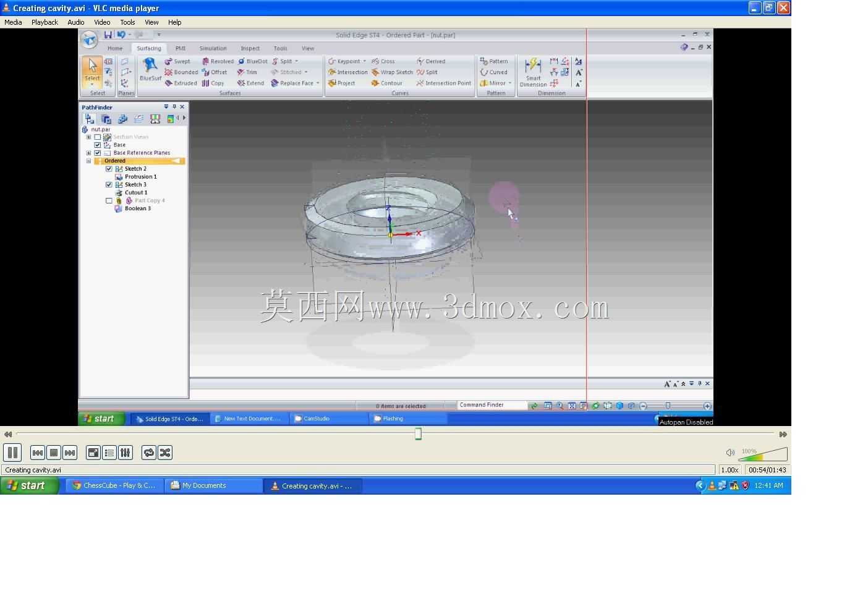Screen dimensions: 868x614
Task: Open VLC extended settings
Action: click(126, 453)
